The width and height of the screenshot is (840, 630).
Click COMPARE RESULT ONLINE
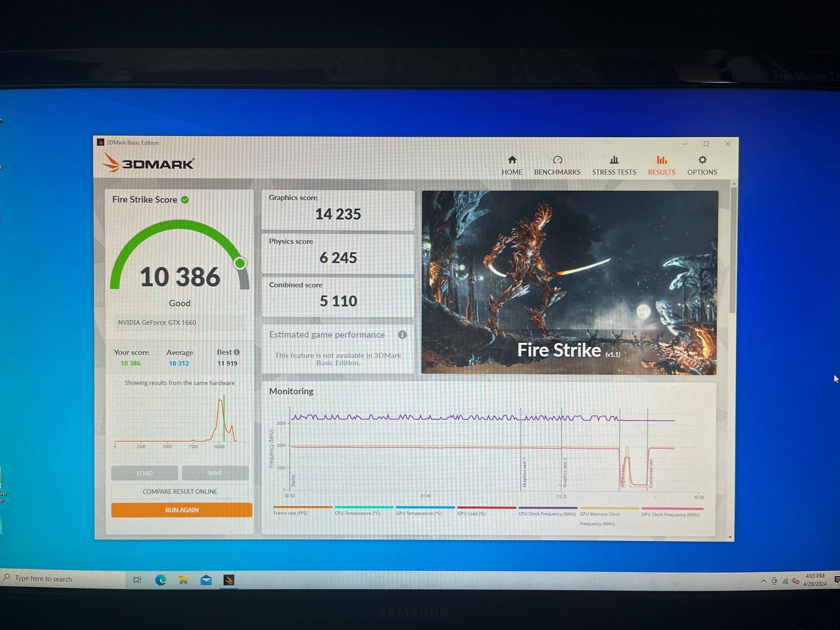pos(180,491)
